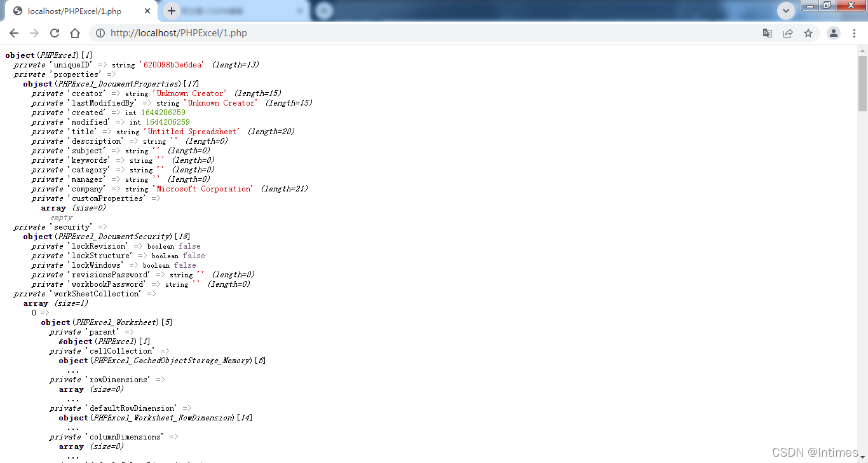Click the 'description' property line

[x=130, y=141]
